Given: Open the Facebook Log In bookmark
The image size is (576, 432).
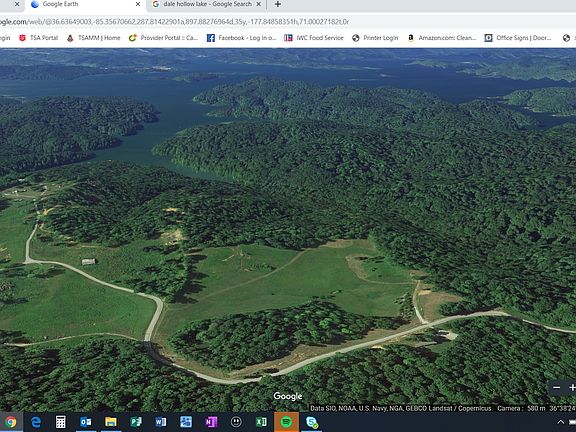Looking at the screenshot, I should click(x=241, y=38).
